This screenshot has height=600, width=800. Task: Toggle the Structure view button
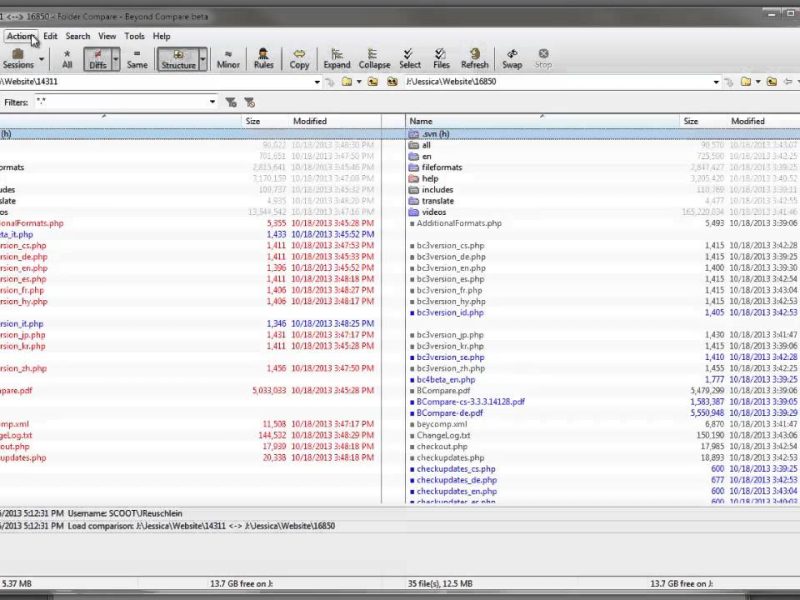click(178, 59)
